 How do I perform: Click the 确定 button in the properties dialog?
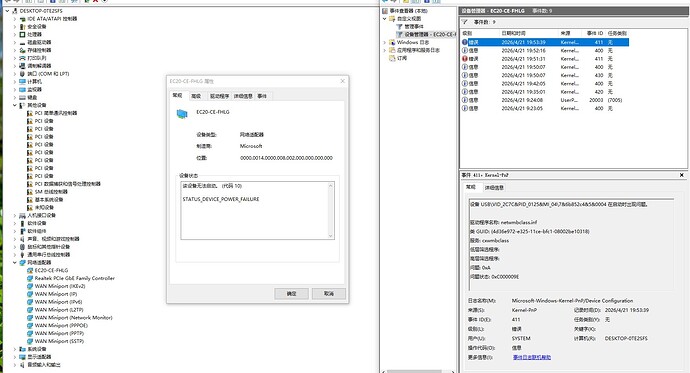pos(291,293)
